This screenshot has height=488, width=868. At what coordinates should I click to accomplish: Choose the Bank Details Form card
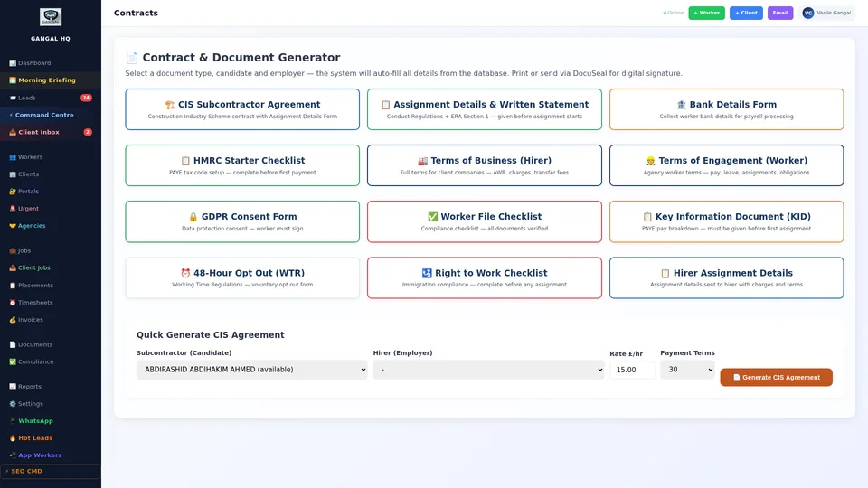click(x=726, y=109)
